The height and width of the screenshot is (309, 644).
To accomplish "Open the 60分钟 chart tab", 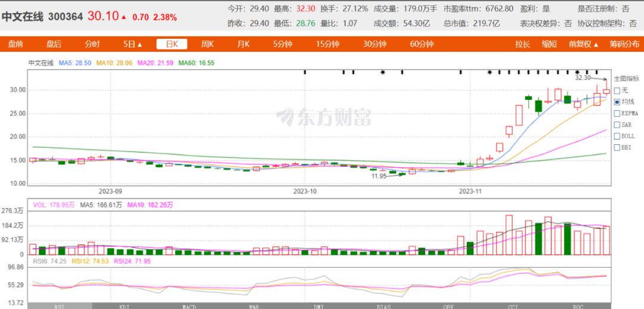I will point(422,44).
